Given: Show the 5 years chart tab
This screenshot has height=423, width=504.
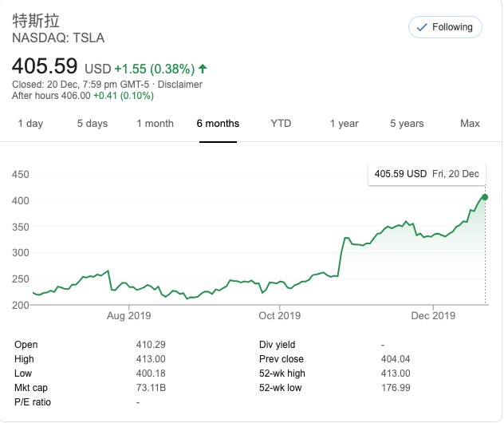Looking at the screenshot, I should point(407,124).
